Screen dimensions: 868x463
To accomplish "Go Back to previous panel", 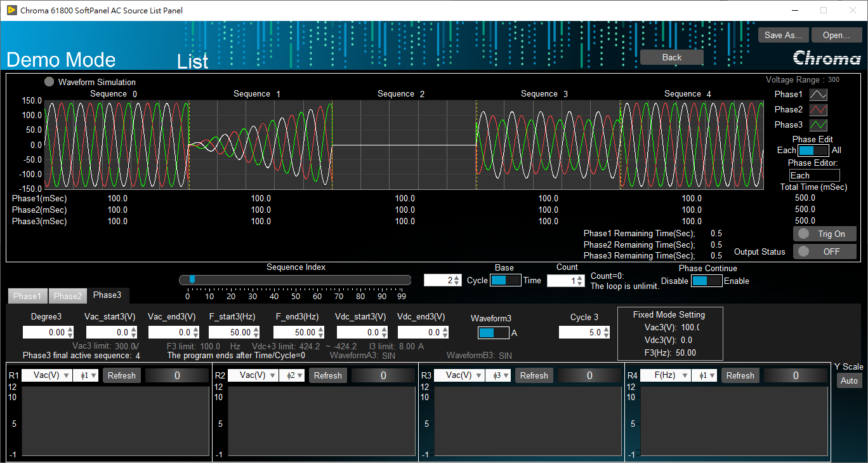I will pos(672,57).
